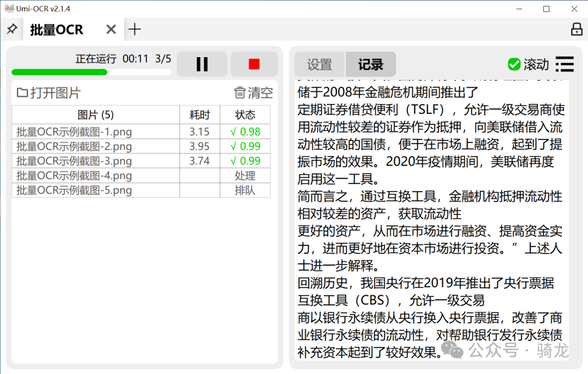Click the 状态 column header
Image resolution: width=588 pixels, height=374 pixels.
coord(245,115)
